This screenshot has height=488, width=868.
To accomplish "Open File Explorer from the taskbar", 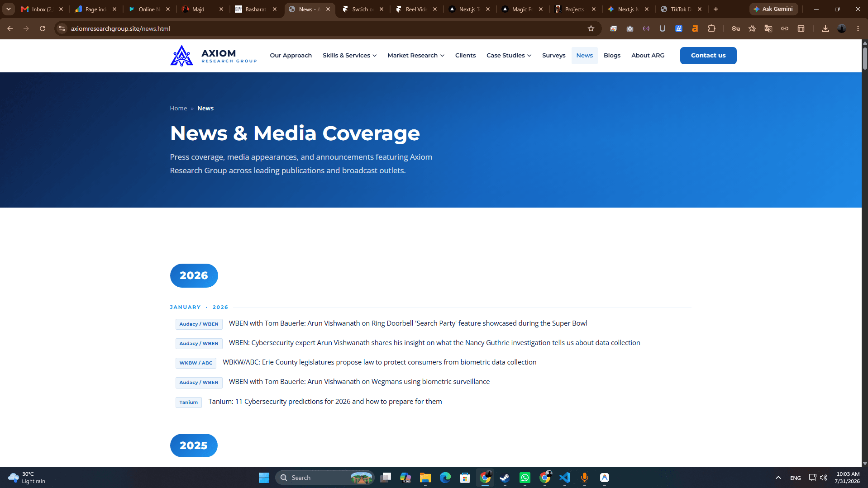I will pyautogui.click(x=425, y=478).
